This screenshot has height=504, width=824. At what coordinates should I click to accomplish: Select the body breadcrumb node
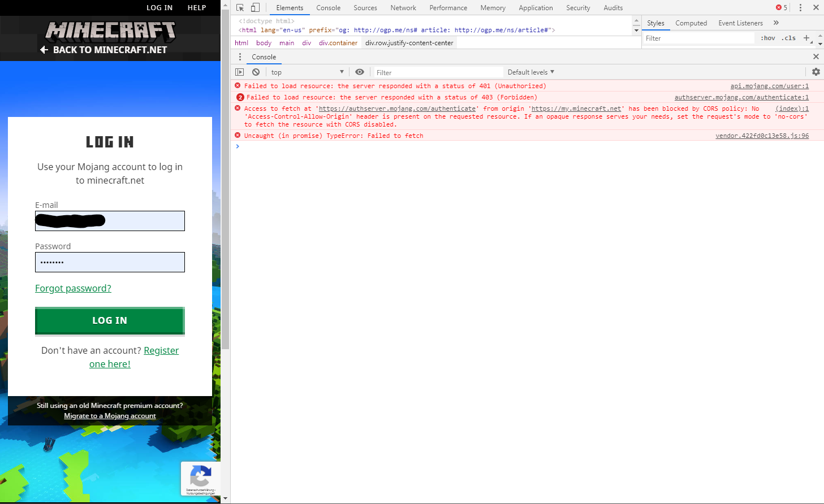[x=264, y=43]
